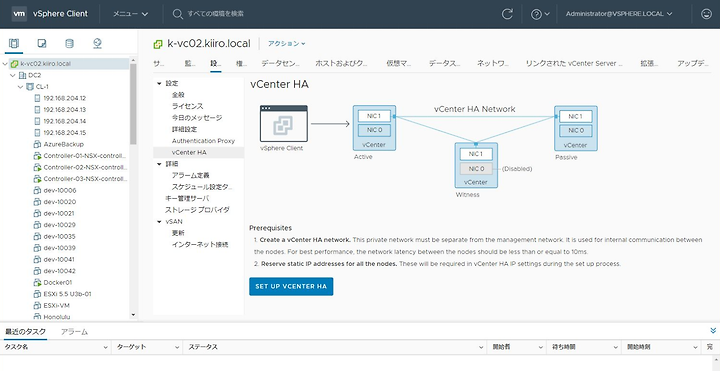
Task: Switch to the ホストおよびク... tab
Action: point(341,64)
